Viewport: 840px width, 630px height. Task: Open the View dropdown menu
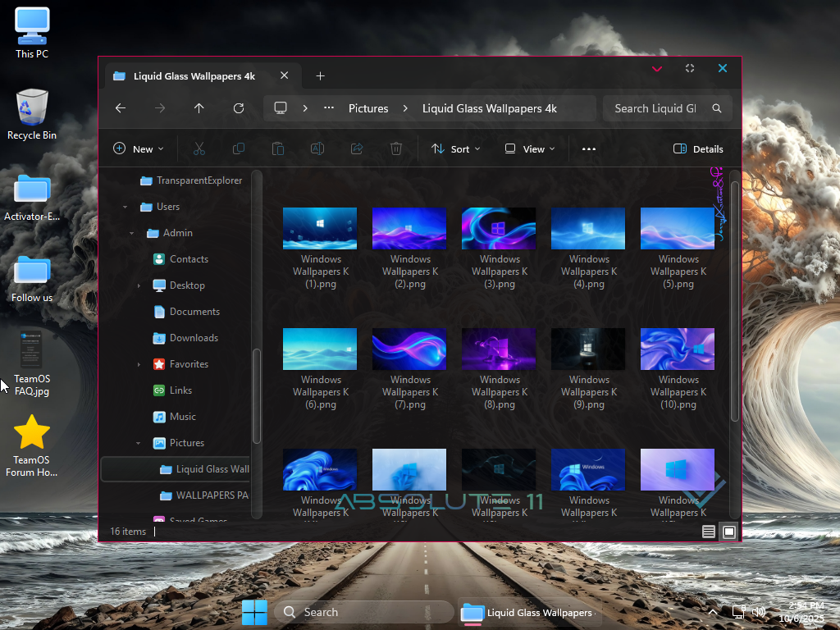coord(530,149)
